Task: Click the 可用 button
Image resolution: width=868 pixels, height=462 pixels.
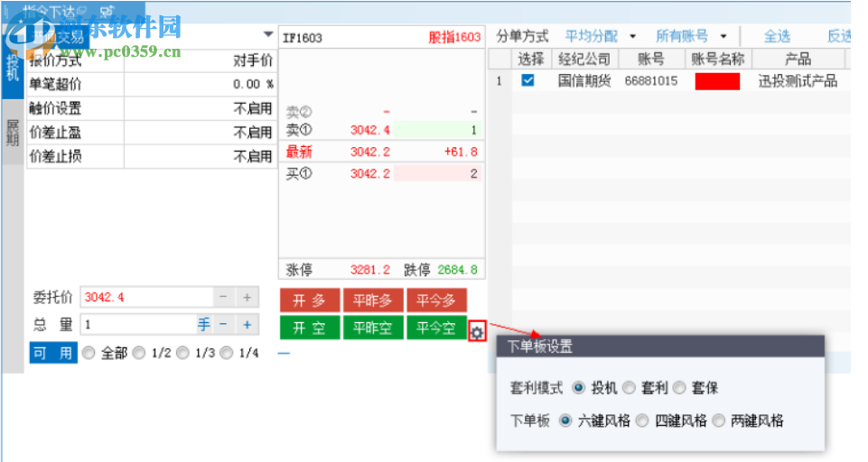Action: point(53,353)
